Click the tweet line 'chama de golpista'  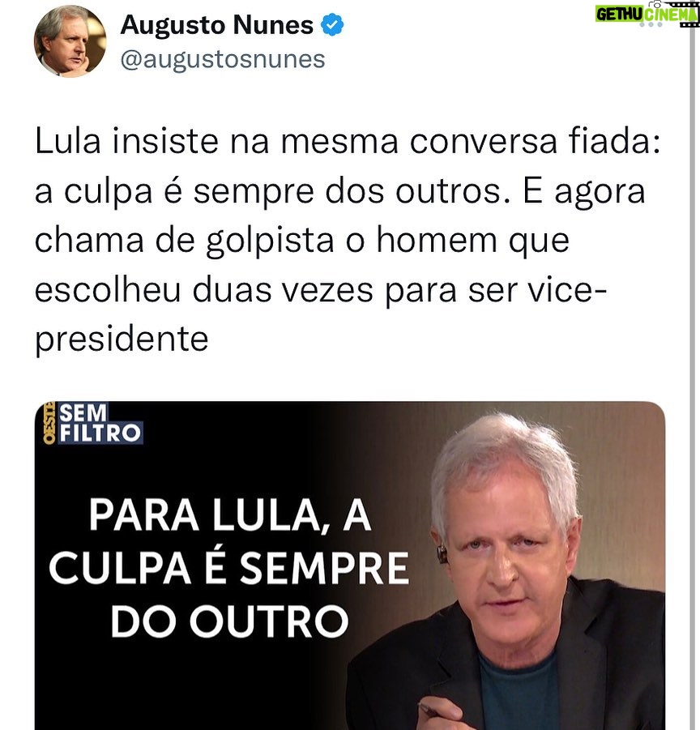[302, 241]
